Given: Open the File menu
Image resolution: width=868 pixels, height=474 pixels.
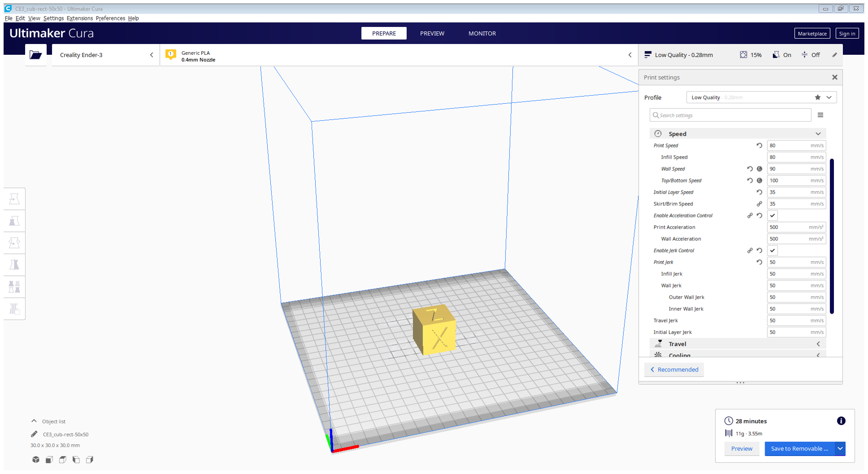Looking at the screenshot, I should 9,18.
